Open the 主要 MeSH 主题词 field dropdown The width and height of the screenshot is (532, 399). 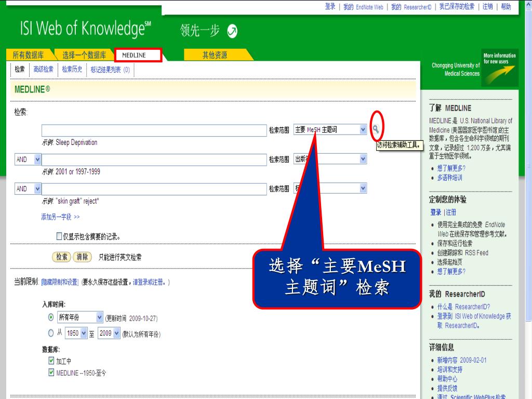point(330,129)
